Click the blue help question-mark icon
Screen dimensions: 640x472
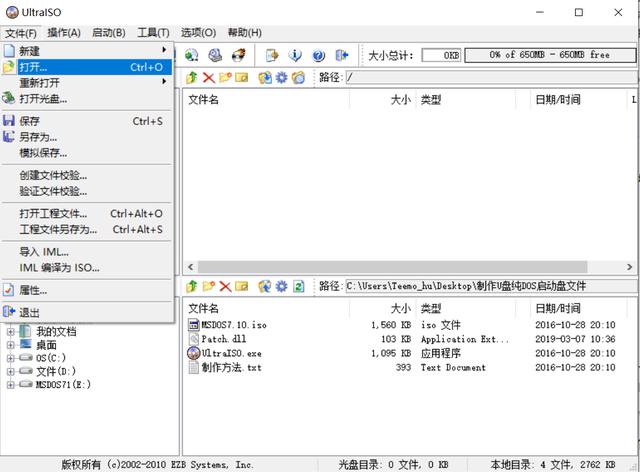[318, 55]
